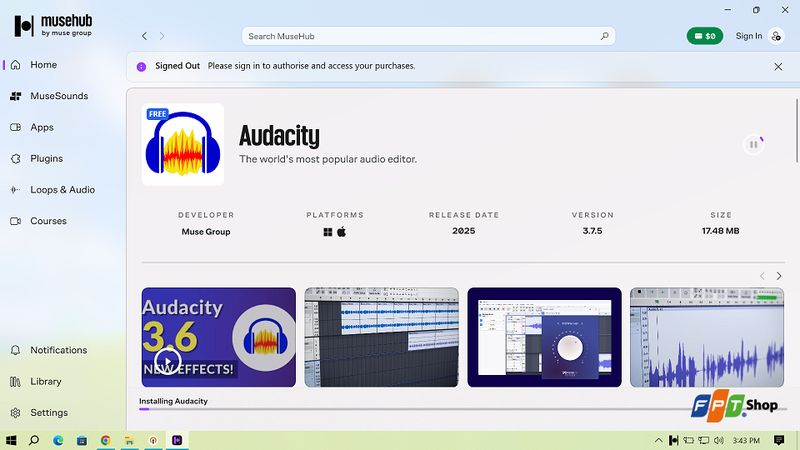Open File Explorer from taskbar
The image size is (800, 450).
coord(130,440)
